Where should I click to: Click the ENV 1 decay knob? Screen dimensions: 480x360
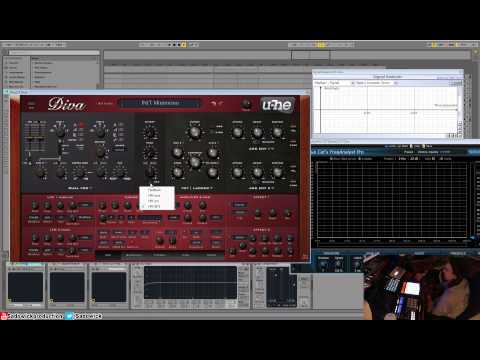pos(257,132)
